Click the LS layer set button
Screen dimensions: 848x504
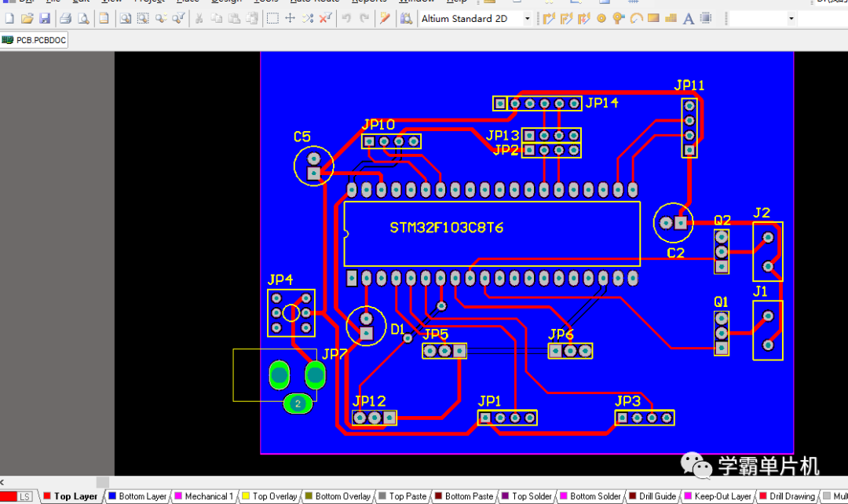[25, 496]
